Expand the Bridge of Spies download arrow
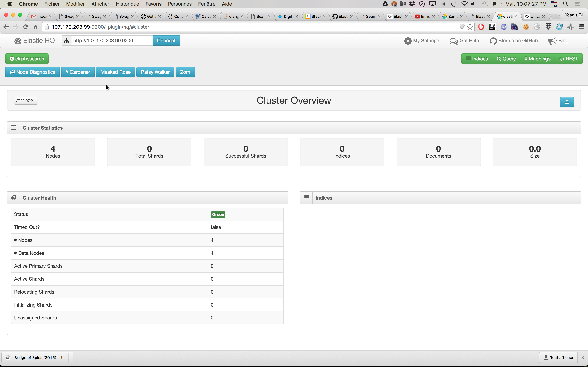 pos(71,357)
